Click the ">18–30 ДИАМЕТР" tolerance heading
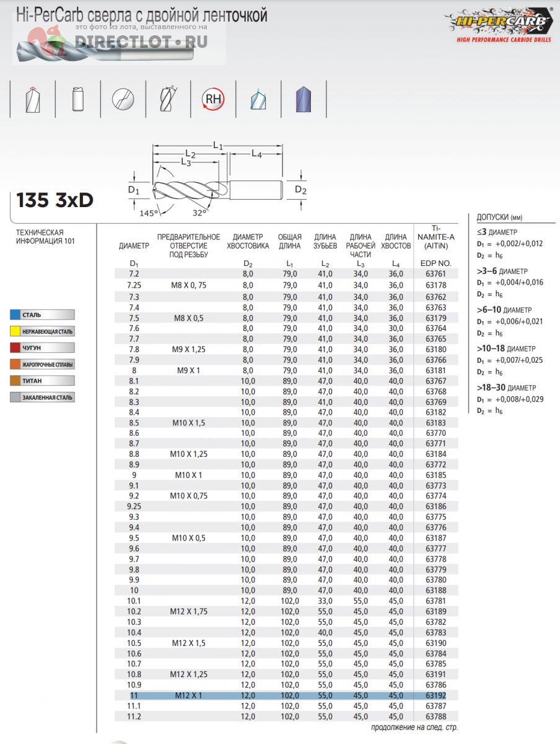The height and width of the screenshot is (744, 560). click(x=506, y=387)
